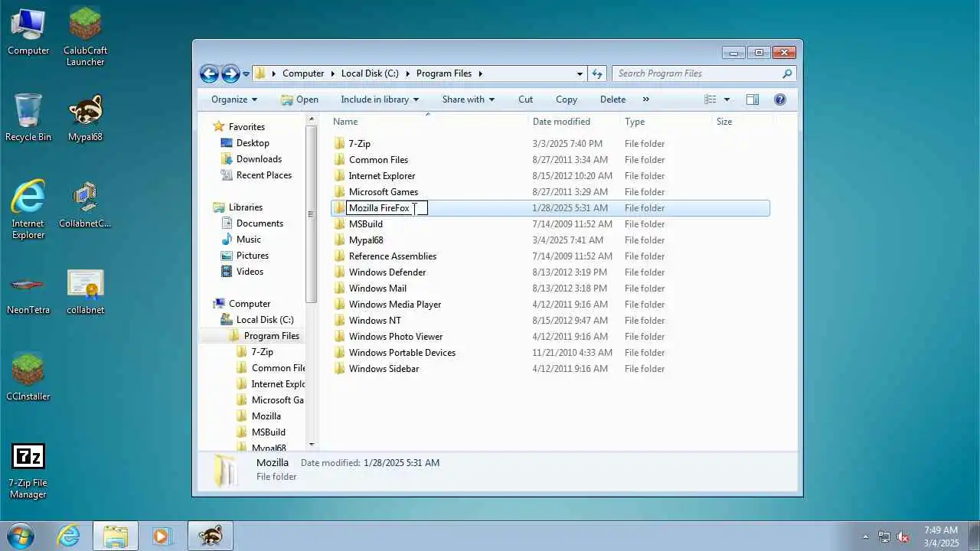This screenshot has width=980, height=551.
Task: Open the Computer desktop icon
Action: pos(28,31)
